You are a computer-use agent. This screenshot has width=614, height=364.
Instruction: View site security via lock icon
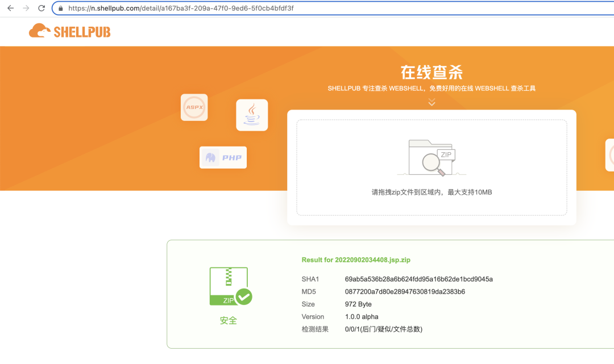click(x=61, y=8)
